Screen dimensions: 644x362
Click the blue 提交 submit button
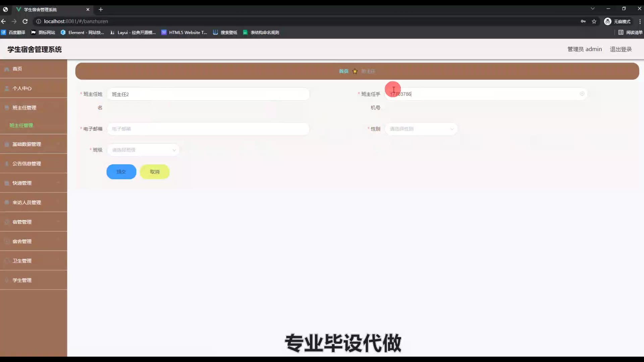(x=121, y=172)
